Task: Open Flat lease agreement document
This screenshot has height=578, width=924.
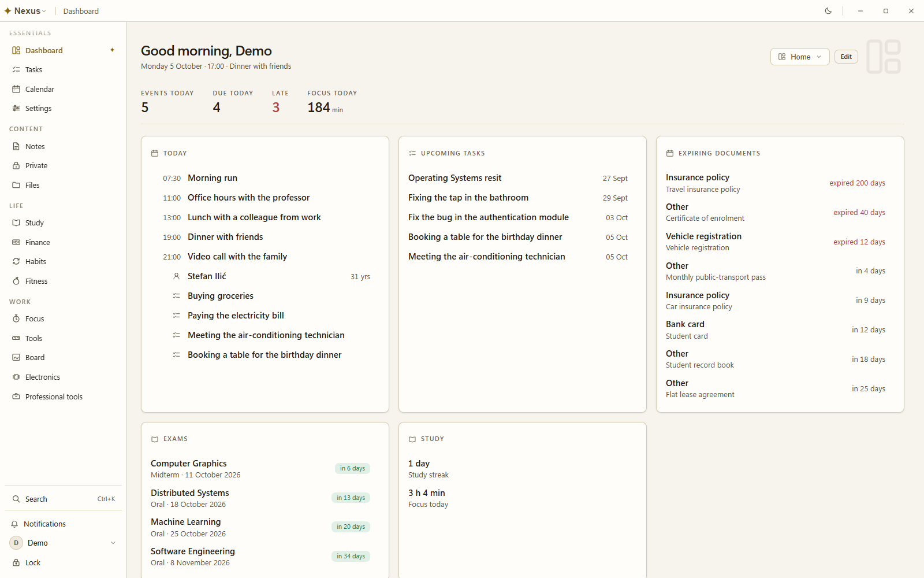Action: coord(776,389)
